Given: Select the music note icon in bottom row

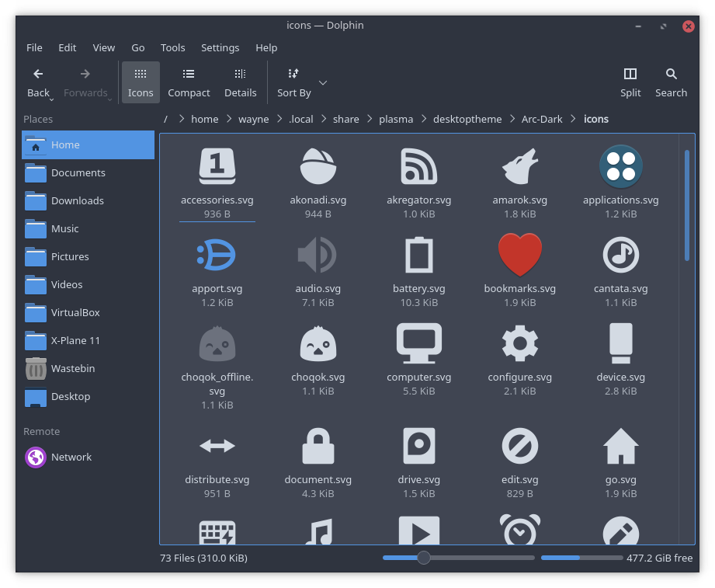Looking at the screenshot, I should (318, 532).
